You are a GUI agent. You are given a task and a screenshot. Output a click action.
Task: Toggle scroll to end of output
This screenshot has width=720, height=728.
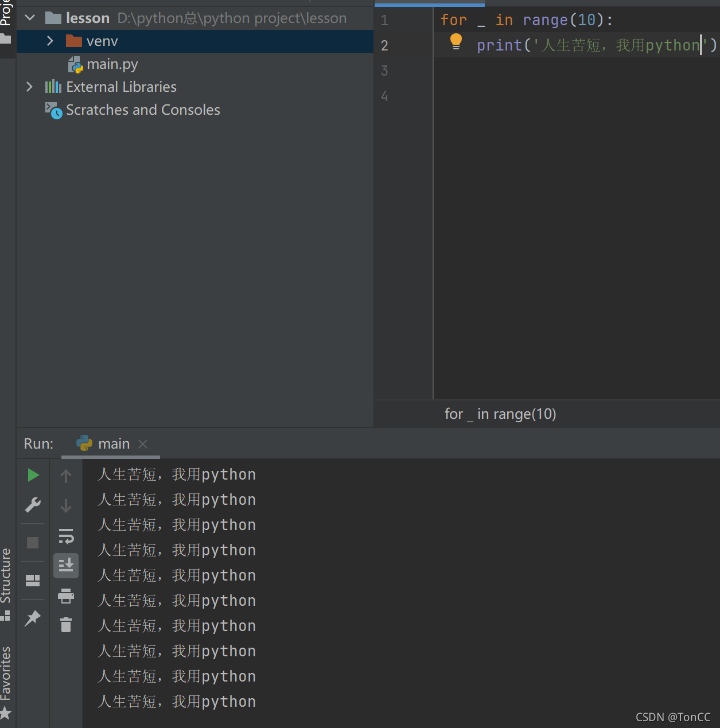[x=66, y=565]
